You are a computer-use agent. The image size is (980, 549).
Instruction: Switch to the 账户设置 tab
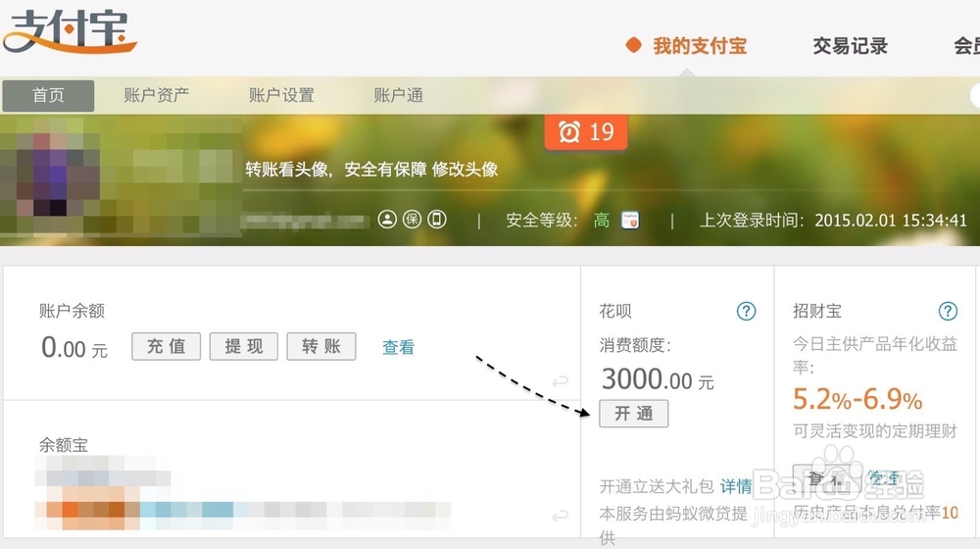click(x=281, y=95)
